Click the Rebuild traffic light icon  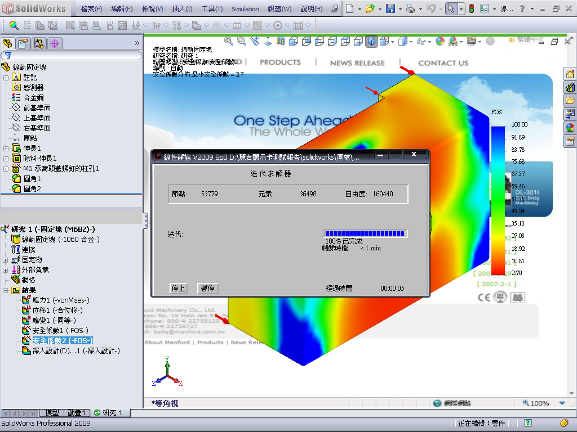tap(471, 8)
